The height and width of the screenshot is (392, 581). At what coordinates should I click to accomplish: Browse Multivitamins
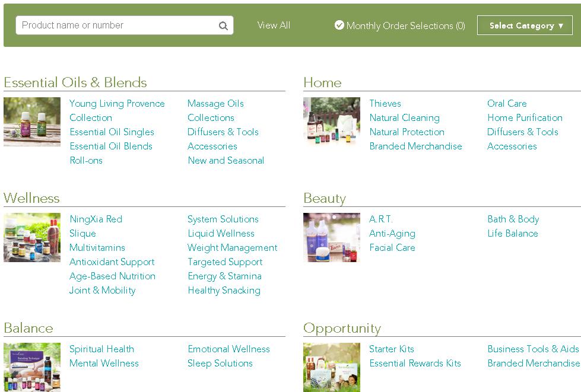(97, 247)
